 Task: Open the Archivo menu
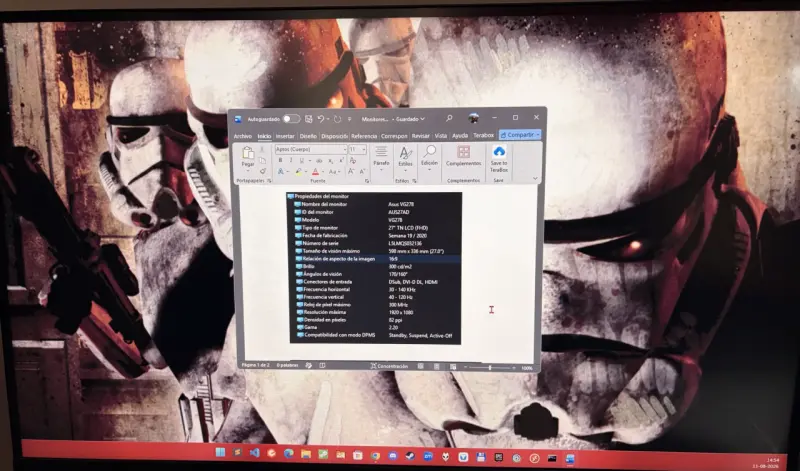(x=243, y=136)
